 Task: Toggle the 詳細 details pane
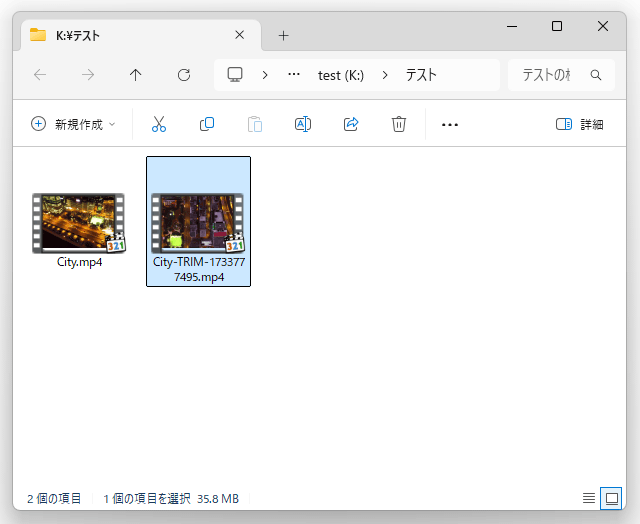tap(580, 124)
